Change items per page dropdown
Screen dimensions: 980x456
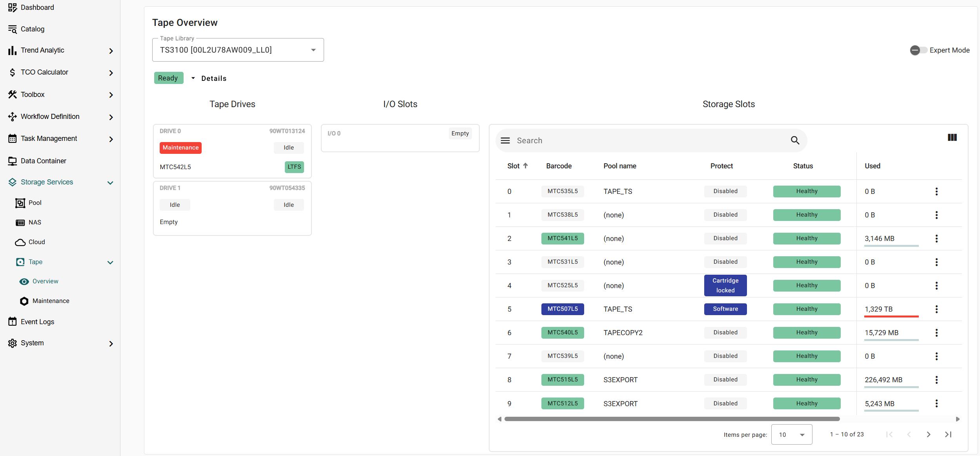click(x=791, y=434)
